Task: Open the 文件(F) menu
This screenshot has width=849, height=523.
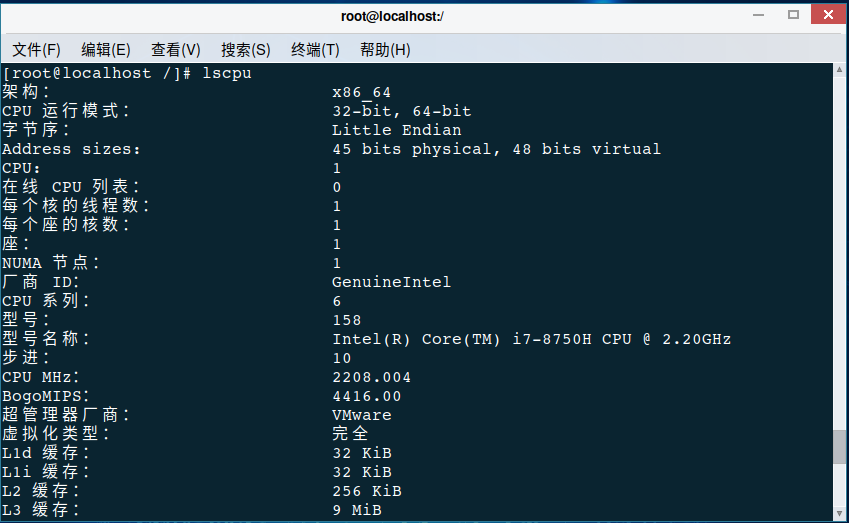Action: point(36,50)
